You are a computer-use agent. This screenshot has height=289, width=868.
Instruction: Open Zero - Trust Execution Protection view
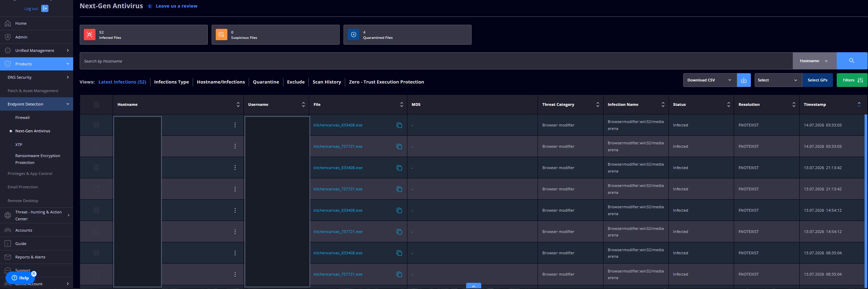point(386,82)
